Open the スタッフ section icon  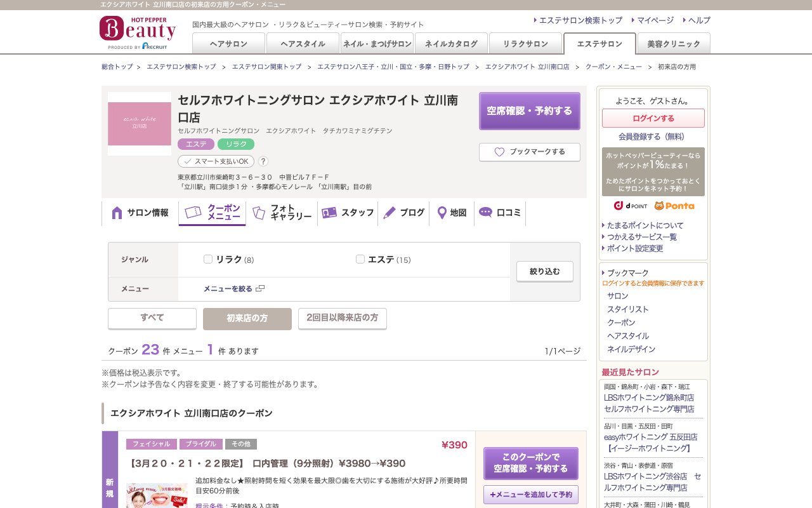tap(329, 213)
